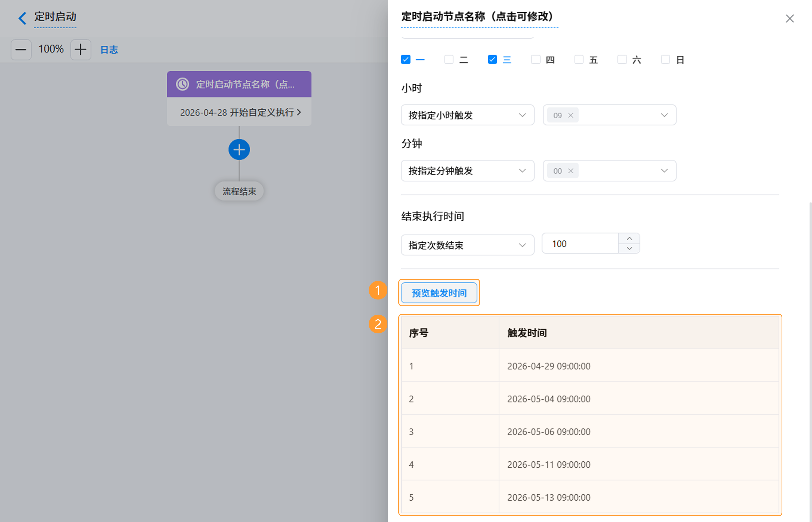Close the side panel with the X
This screenshot has height=522, width=812.
click(790, 19)
